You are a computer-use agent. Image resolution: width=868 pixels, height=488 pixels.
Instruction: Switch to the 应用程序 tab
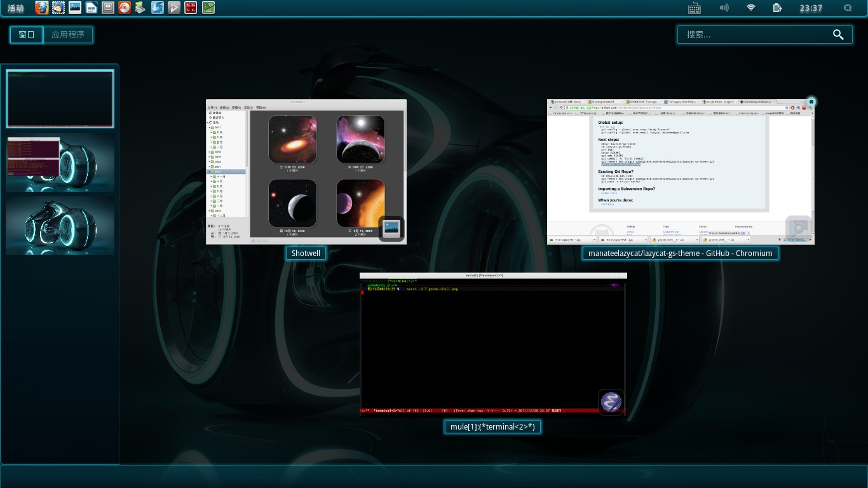[x=68, y=35]
